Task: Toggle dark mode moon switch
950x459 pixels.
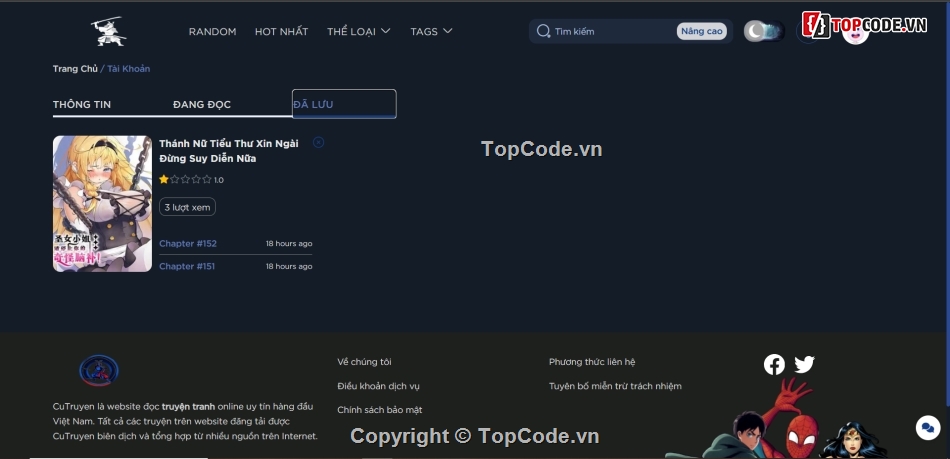Action: (x=764, y=31)
